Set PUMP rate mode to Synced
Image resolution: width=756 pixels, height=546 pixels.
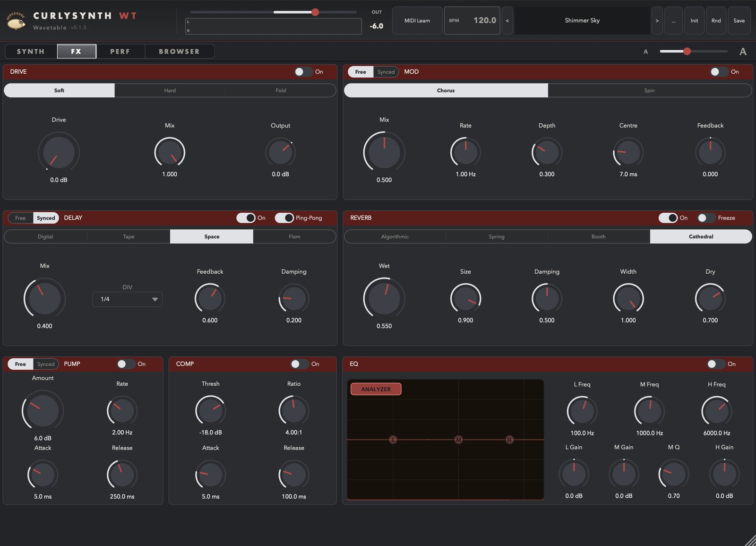coord(46,364)
